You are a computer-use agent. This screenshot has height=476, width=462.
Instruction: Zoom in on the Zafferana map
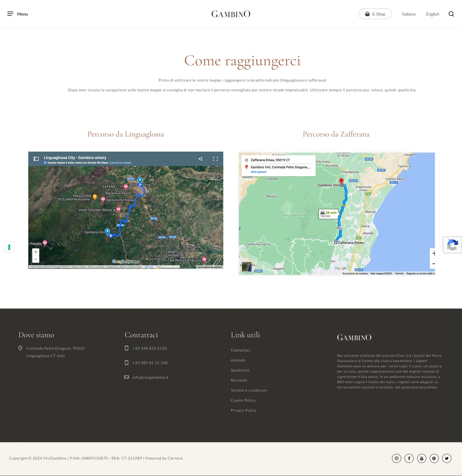(433, 253)
